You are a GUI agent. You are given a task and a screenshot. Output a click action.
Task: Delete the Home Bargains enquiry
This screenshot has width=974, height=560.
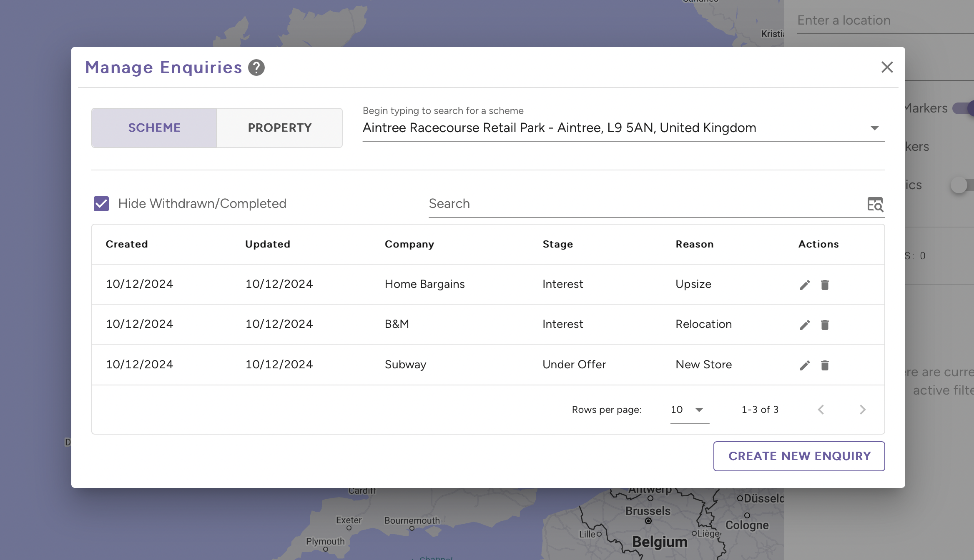[x=825, y=285]
